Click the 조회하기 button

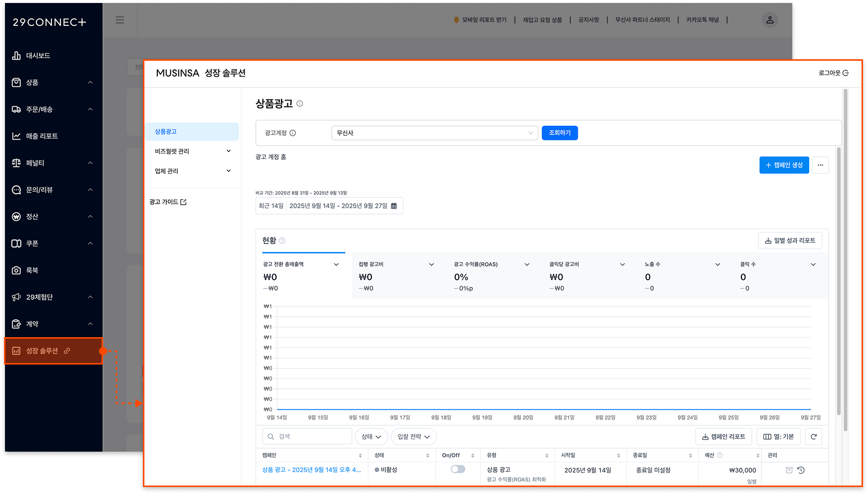(x=559, y=133)
